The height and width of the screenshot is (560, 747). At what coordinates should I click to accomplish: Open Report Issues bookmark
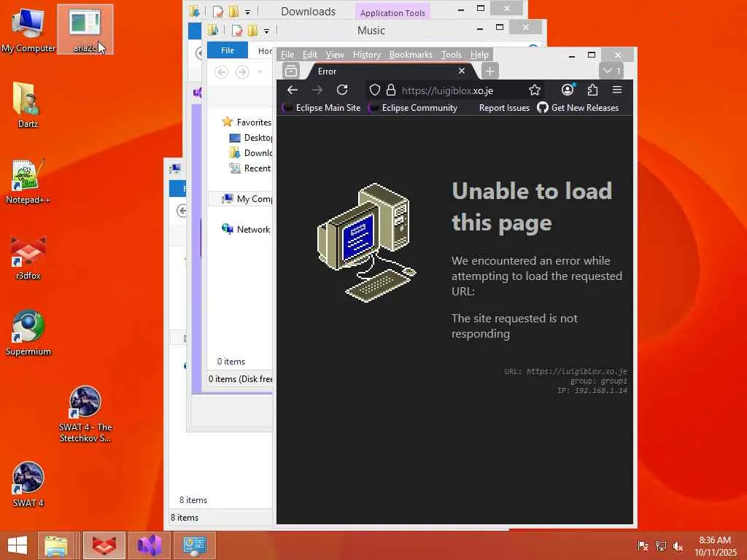504,108
